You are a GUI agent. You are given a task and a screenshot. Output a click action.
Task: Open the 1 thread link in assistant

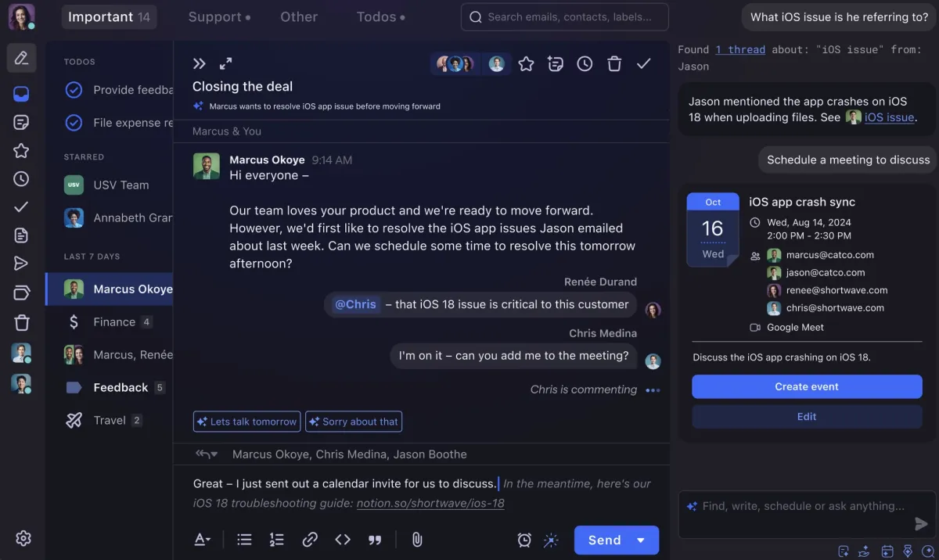point(740,49)
